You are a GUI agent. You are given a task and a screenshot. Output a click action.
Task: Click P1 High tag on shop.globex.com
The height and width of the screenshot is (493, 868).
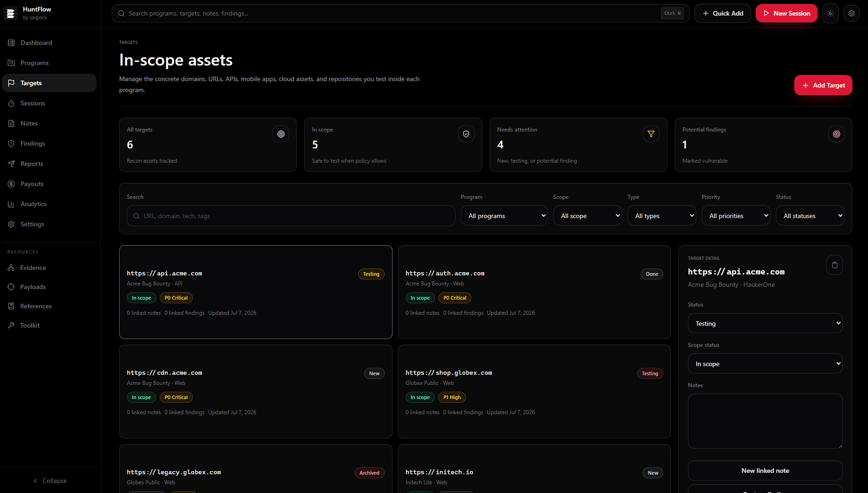pos(452,397)
